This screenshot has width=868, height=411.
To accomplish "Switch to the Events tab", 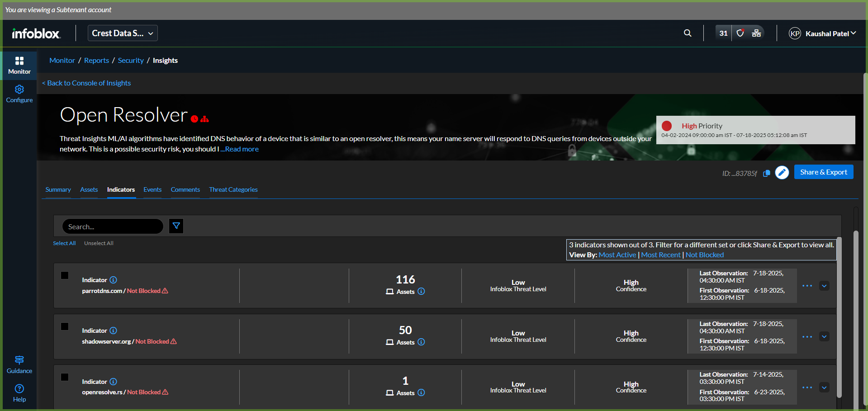I will tap(152, 189).
